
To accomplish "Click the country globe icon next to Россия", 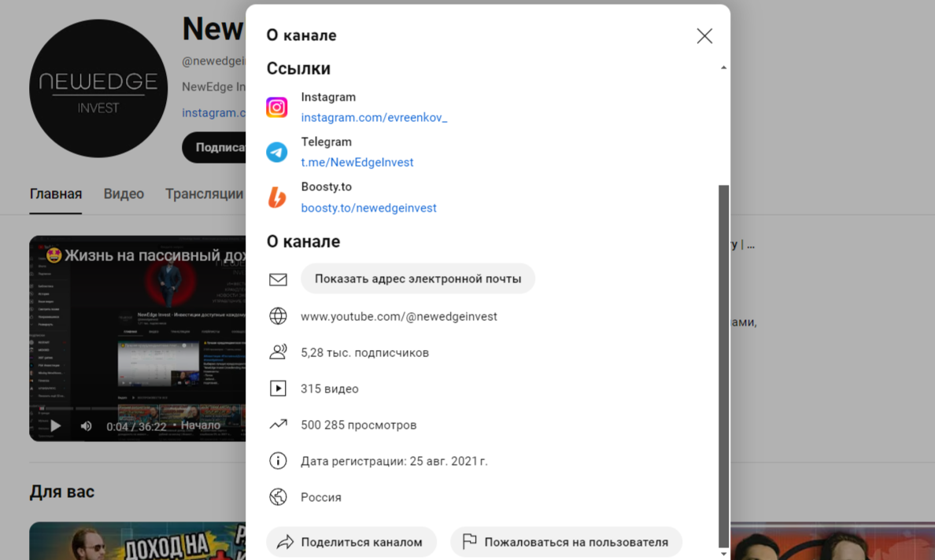I will click(278, 496).
